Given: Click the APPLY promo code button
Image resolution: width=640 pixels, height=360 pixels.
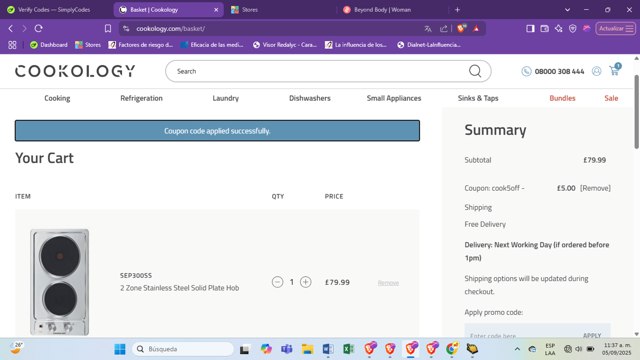Looking at the screenshot, I should click(x=592, y=336).
